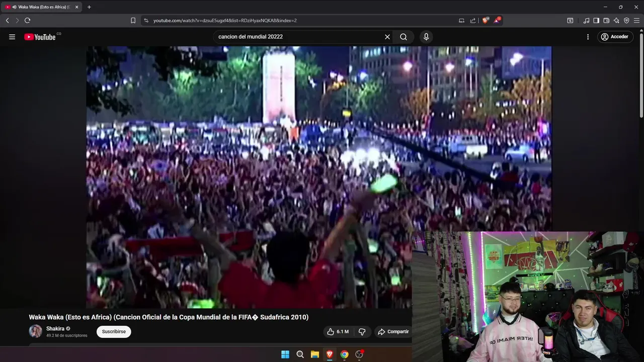644x362 pixels.
Task: Like the video showing 6.1 M
Action: click(338, 332)
